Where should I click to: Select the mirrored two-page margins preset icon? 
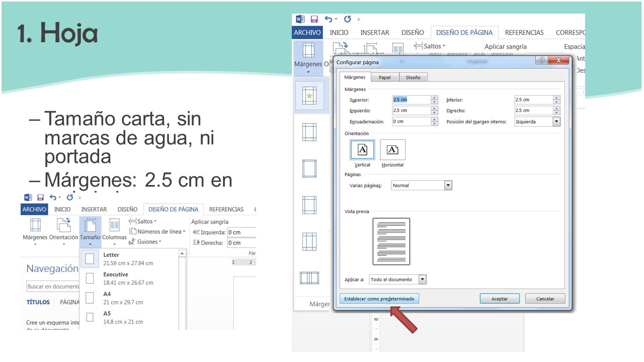coord(309,278)
